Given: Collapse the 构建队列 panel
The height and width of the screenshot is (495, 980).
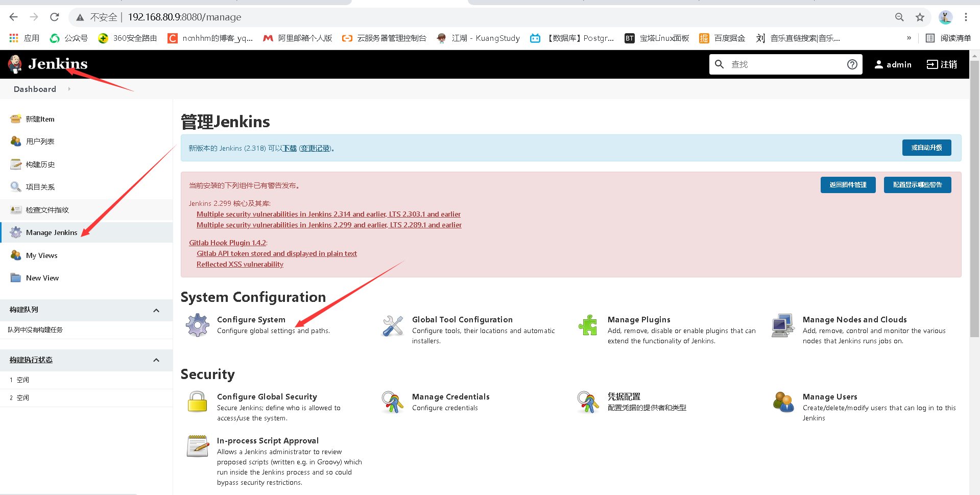Looking at the screenshot, I should tap(156, 310).
